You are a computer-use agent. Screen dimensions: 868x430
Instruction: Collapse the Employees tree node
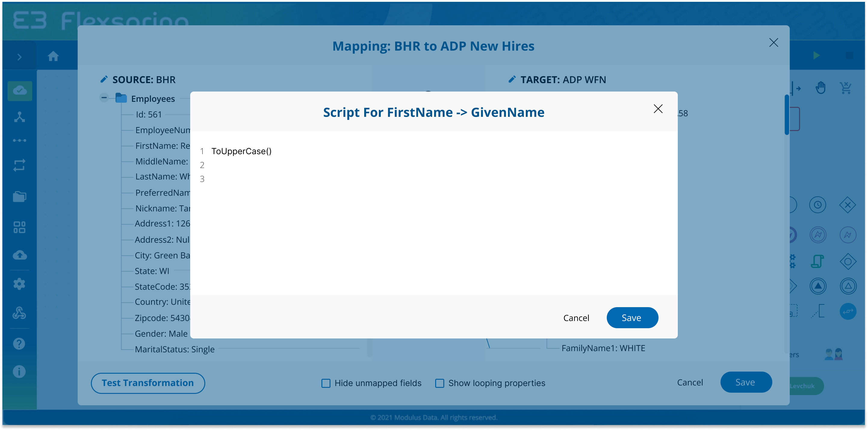point(104,98)
